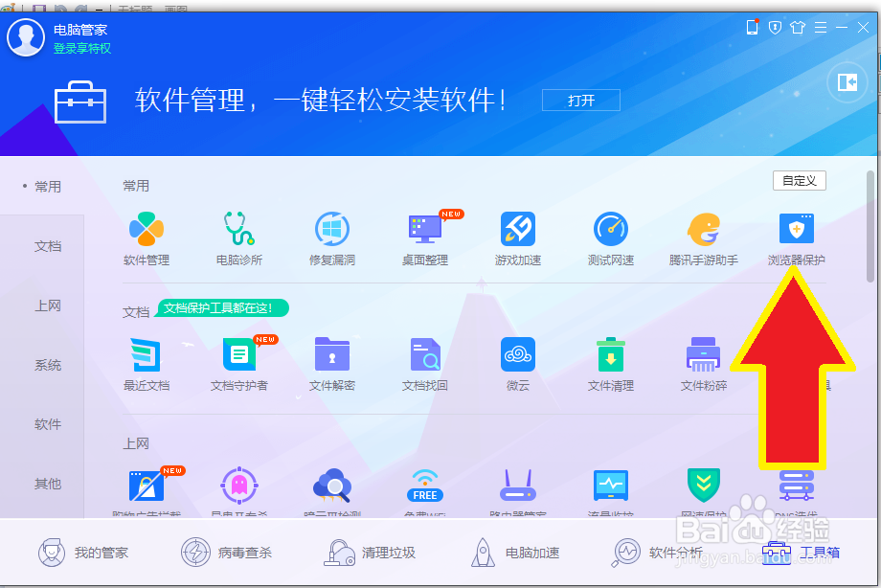Open shopping ad blocker icon in 上网 row
This screenshot has height=588, width=881.
[x=147, y=486]
